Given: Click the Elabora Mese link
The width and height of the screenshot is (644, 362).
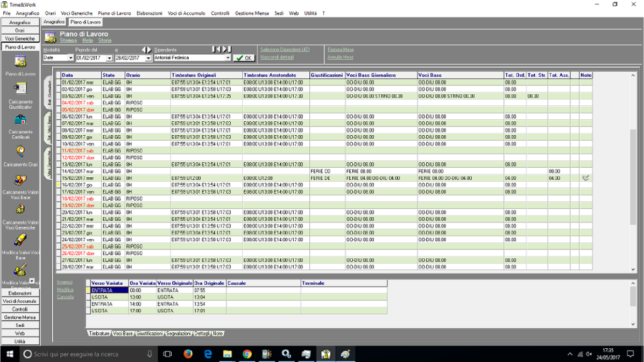Looking at the screenshot, I should coord(340,49).
